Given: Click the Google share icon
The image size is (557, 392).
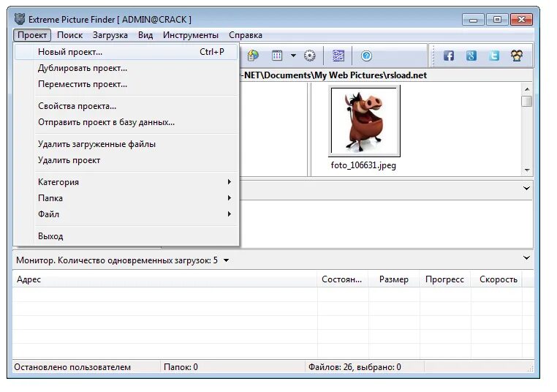Looking at the screenshot, I should [471, 56].
